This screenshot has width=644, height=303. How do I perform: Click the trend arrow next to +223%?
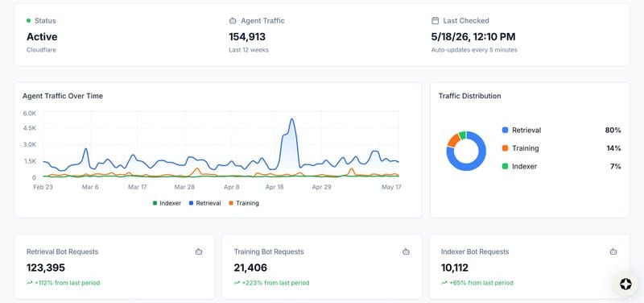click(237, 283)
